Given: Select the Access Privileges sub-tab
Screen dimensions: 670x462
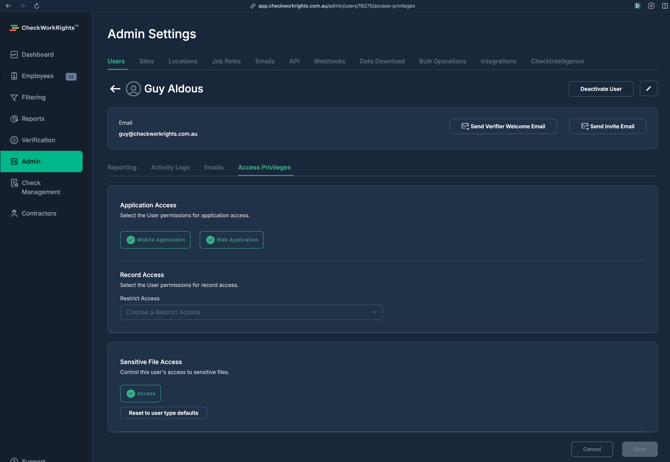Looking at the screenshot, I should (x=264, y=168).
